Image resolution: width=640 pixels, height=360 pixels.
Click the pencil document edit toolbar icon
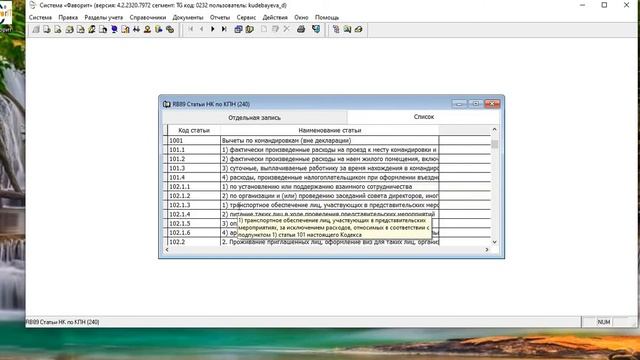click(92, 29)
